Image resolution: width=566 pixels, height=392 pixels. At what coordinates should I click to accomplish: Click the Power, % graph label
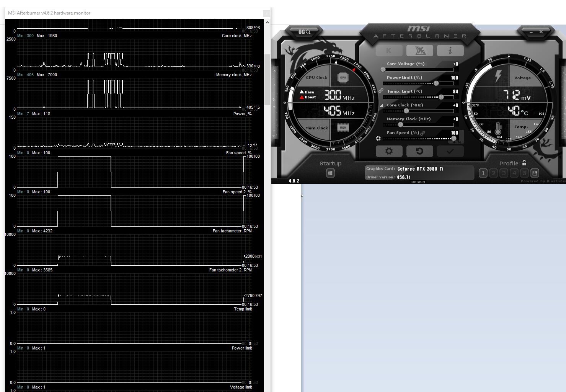tap(243, 114)
